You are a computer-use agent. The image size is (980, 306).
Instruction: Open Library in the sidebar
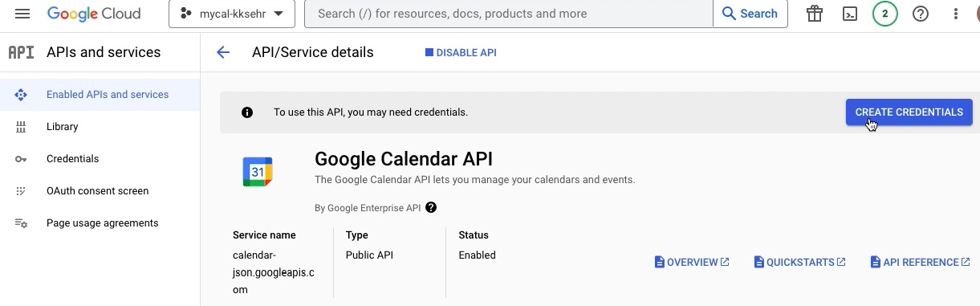coord(100,127)
